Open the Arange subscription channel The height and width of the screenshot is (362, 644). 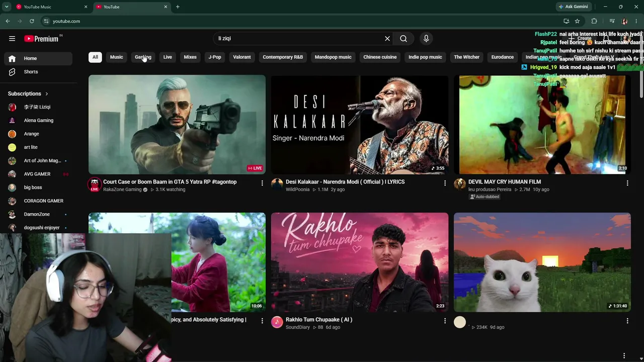38,134
